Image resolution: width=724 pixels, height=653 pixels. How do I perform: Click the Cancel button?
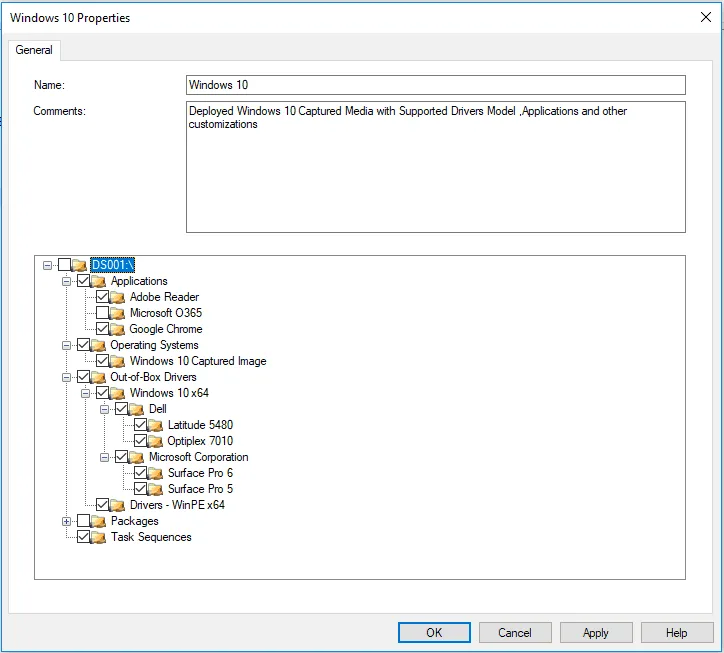point(515,633)
